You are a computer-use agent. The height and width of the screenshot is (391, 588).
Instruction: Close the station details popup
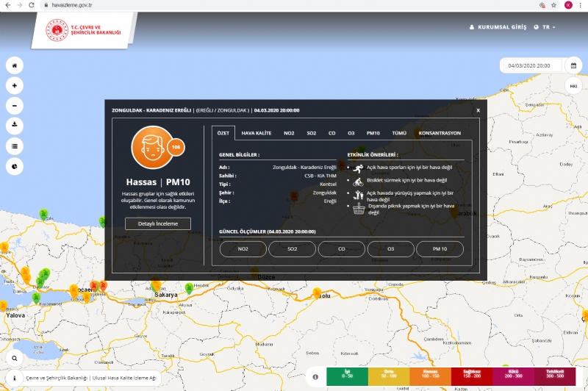coord(478,110)
